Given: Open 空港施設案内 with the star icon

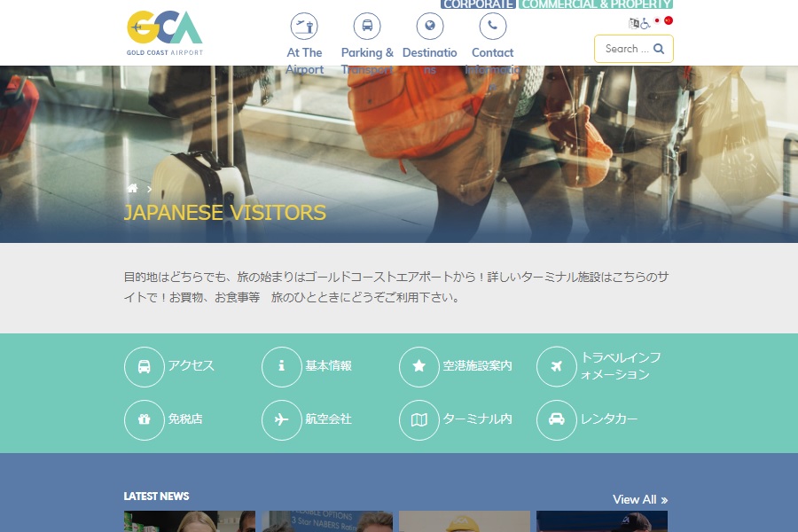Looking at the screenshot, I should pos(419,367).
